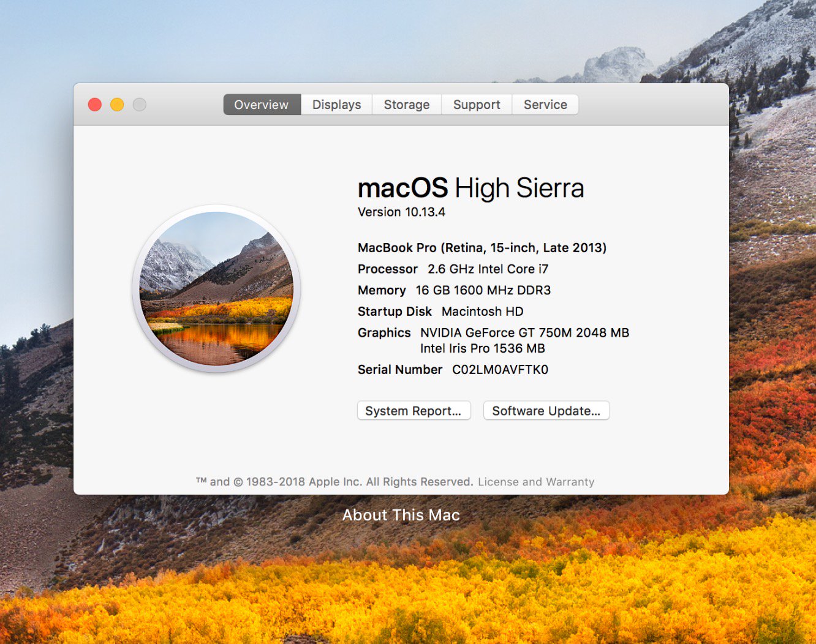Image resolution: width=816 pixels, height=644 pixels.
Task: Click the Version 10.13.4 text
Action: pos(401,212)
